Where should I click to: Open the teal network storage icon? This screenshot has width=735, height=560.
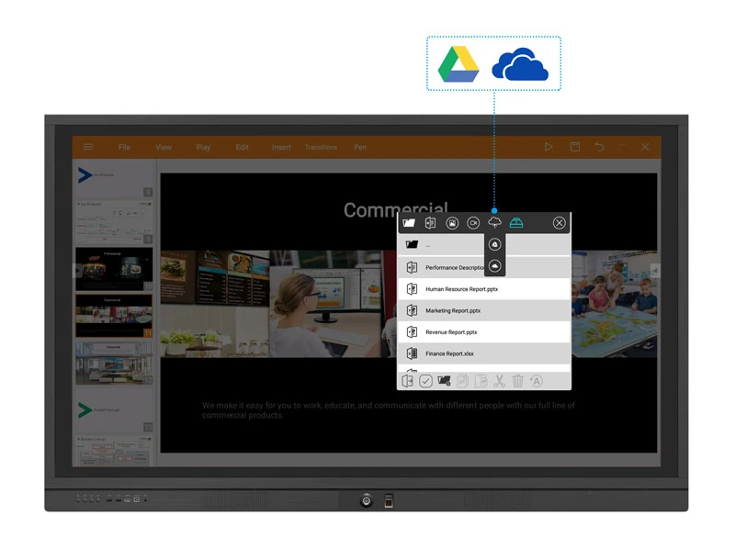point(517,222)
